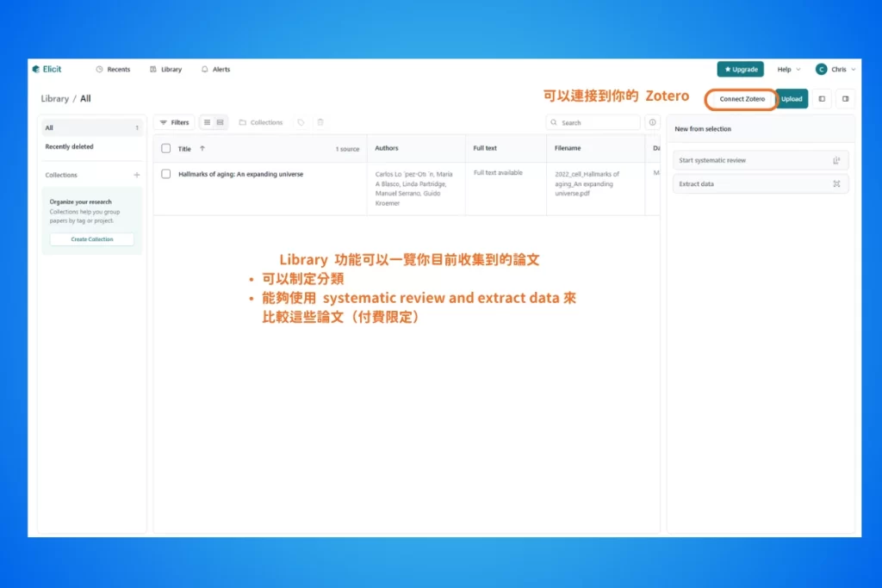Add a collection with the plus icon

(x=137, y=175)
